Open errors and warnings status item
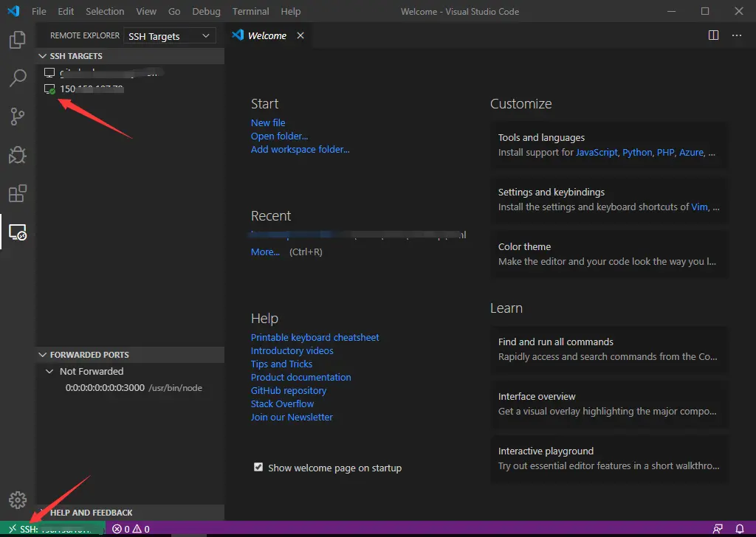 [x=131, y=529]
